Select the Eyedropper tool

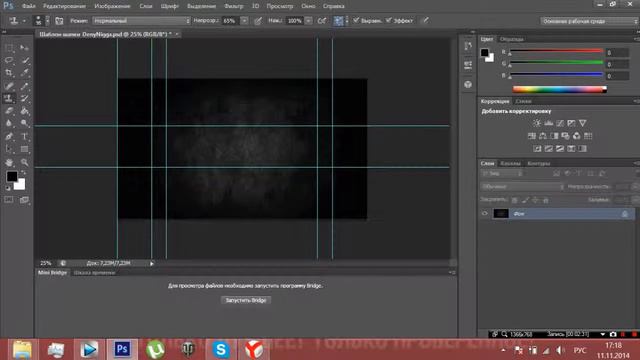pos(24,73)
